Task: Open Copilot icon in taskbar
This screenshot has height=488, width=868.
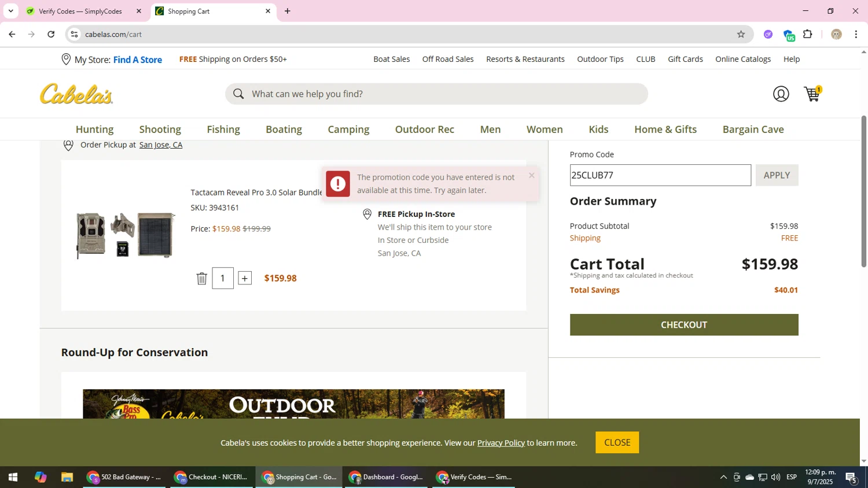Action: pyautogui.click(x=40, y=477)
